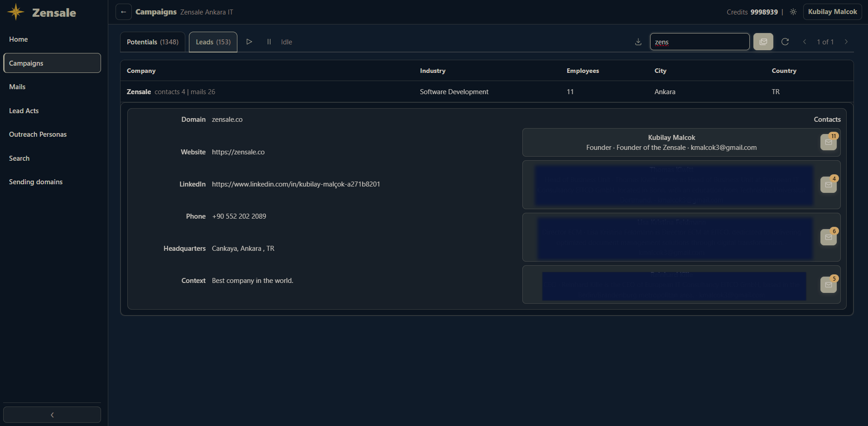Image resolution: width=868 pixels, height=426 pixels.
Task: Open Home in the sidebar
Action: (x=52, y=39)
